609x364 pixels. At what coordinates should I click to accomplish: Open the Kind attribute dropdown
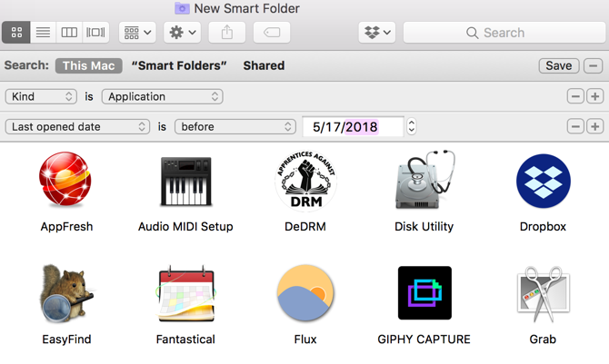tap(41, 96)
